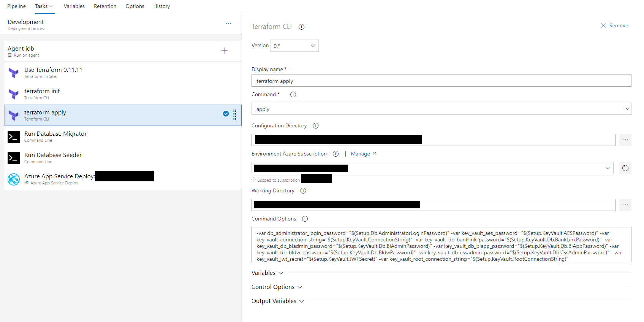
Task: Expand the Output Variables section
Action: click(278, 301)
